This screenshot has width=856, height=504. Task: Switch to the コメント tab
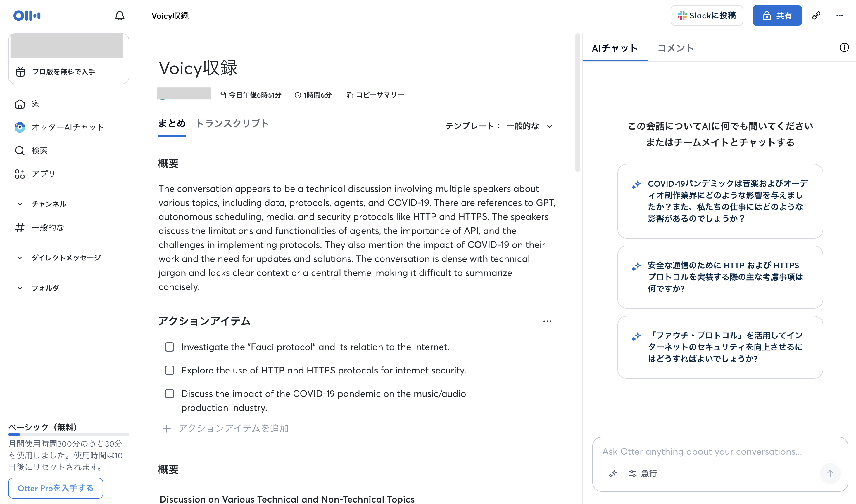coord(675,48)
